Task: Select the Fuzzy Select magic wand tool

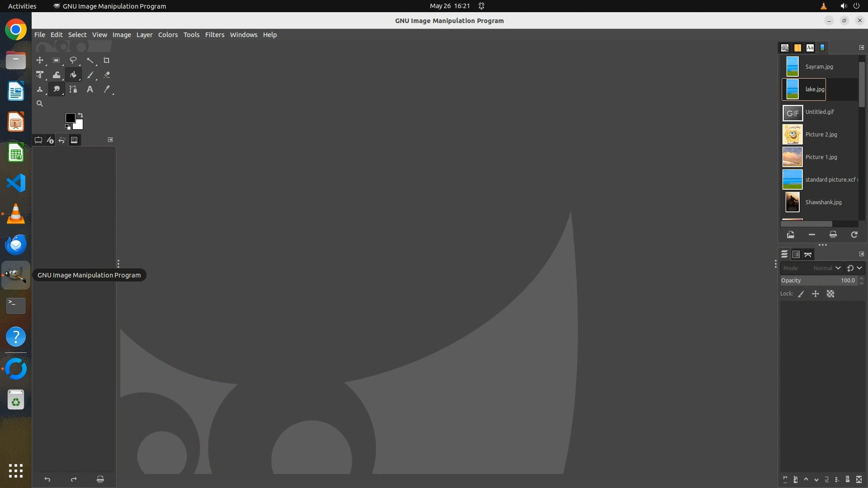Action: [90, 61]
